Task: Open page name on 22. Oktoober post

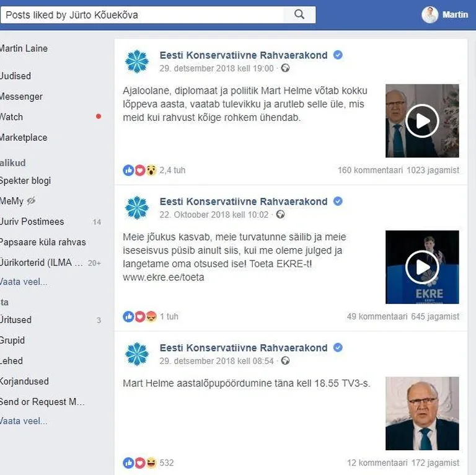Action: point(244,202)
